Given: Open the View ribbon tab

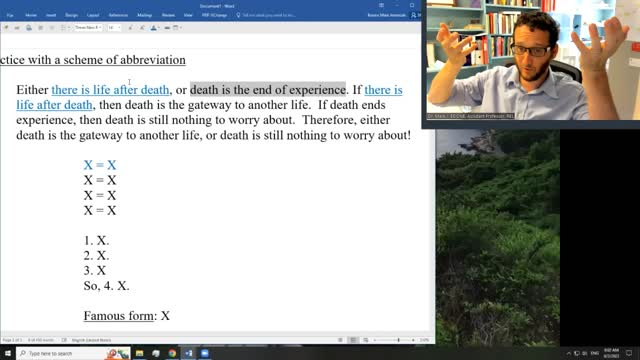Looking at the screenshot, I should (188, 15).
